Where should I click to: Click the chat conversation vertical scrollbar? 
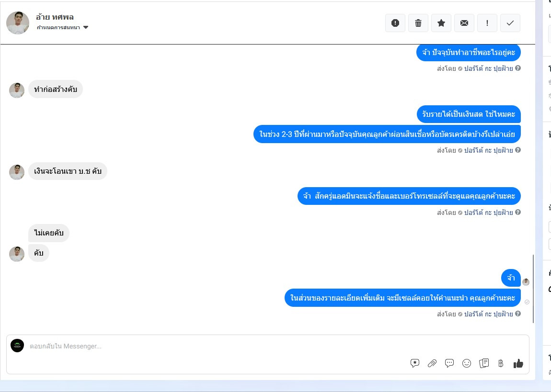[533, 289]
